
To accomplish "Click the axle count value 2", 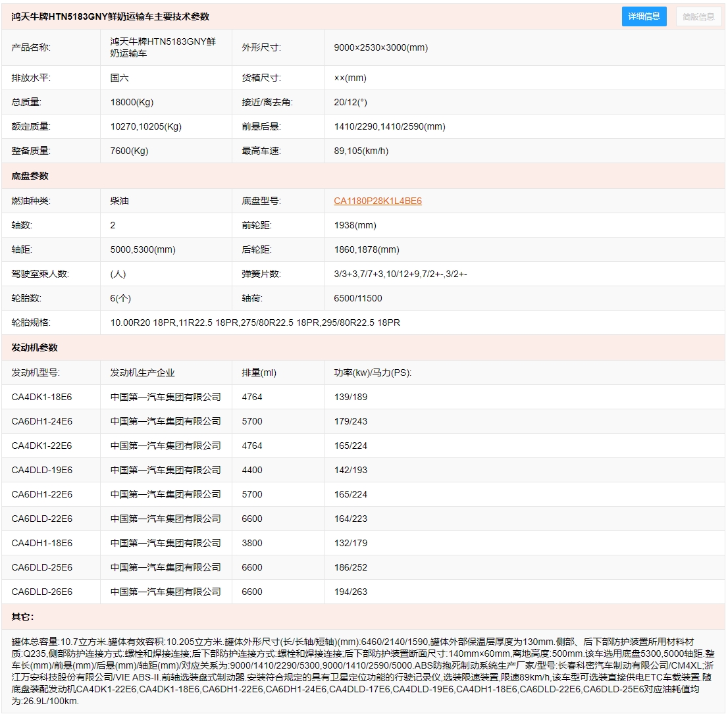I will [x=113, y=225].
